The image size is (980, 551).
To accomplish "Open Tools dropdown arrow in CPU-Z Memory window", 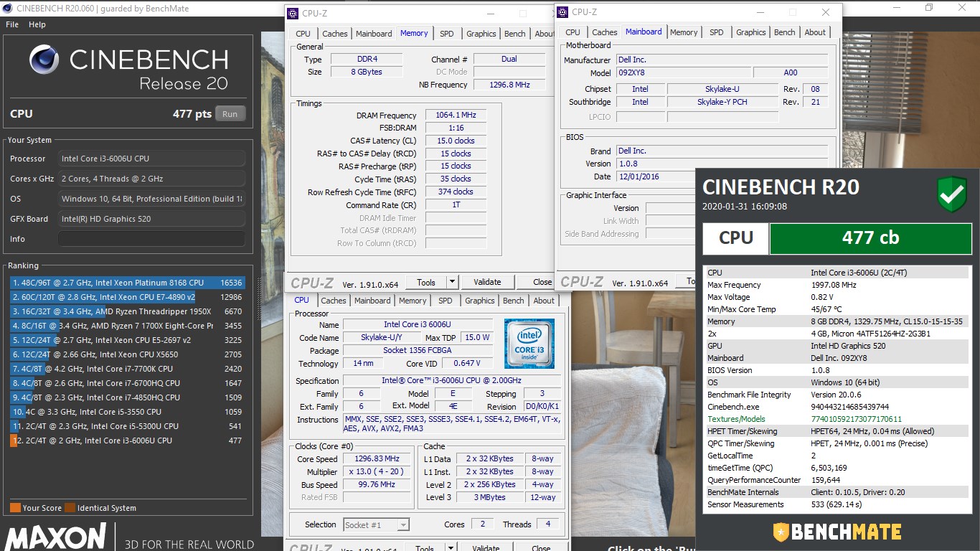I will [452, 282].
